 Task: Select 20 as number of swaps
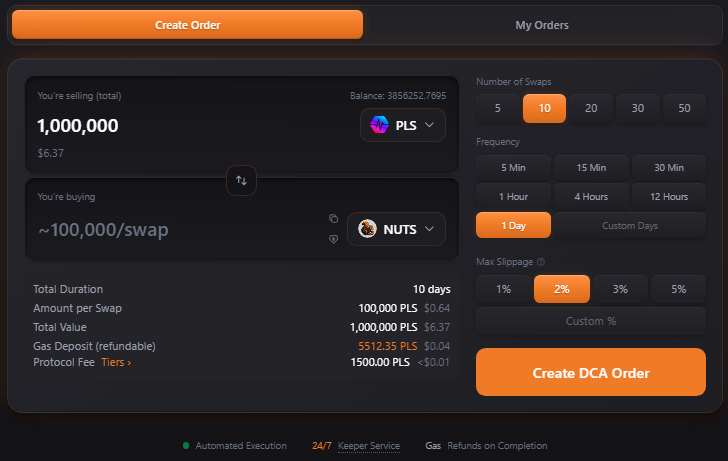pyautogui.click(x=591, y=108)
